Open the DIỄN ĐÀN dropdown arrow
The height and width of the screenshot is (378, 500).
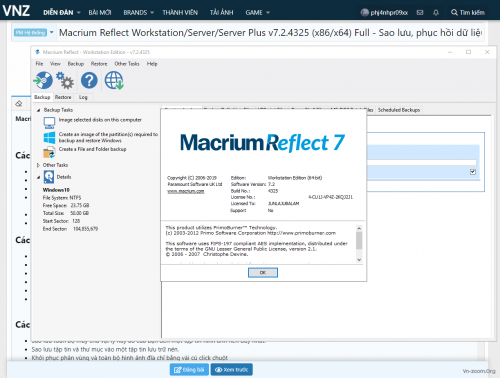coord(79,13)
